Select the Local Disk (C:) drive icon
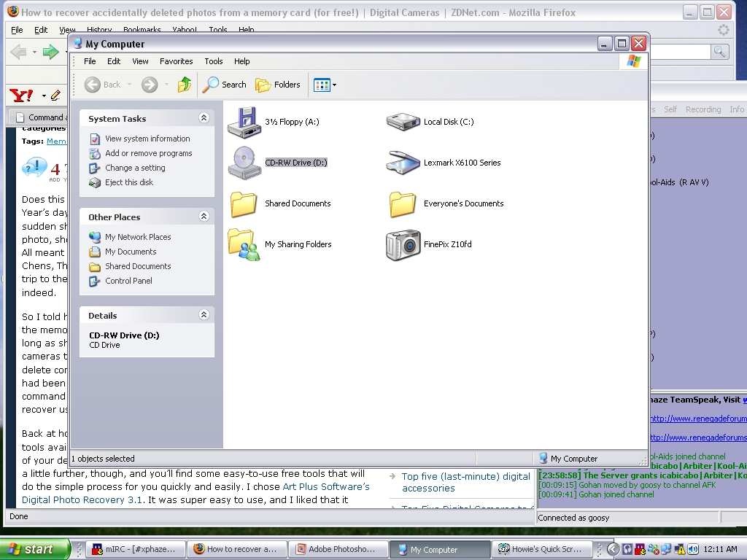The image size is (747, 560). (403, 122)
